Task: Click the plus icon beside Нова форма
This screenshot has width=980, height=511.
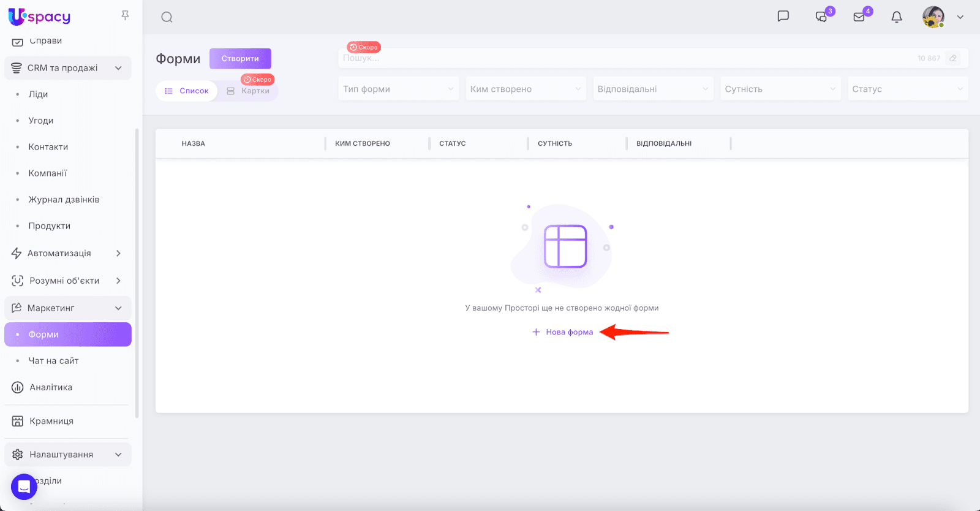Action: pyautogui.click(x=536, y=332)
